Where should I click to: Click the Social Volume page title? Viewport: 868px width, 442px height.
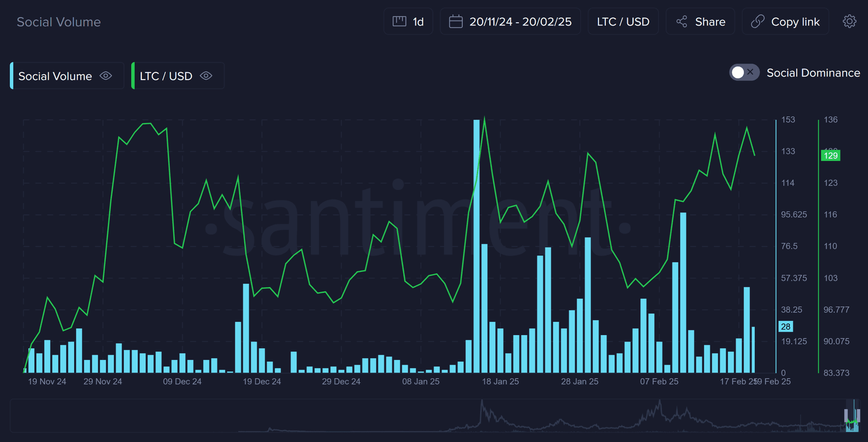click(59, 22)
